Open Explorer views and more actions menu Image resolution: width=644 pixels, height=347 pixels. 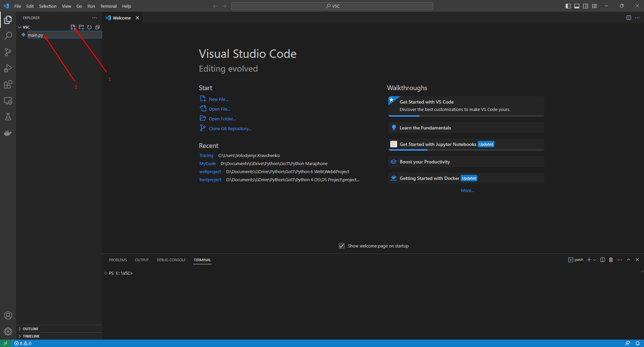click(94, 18)
